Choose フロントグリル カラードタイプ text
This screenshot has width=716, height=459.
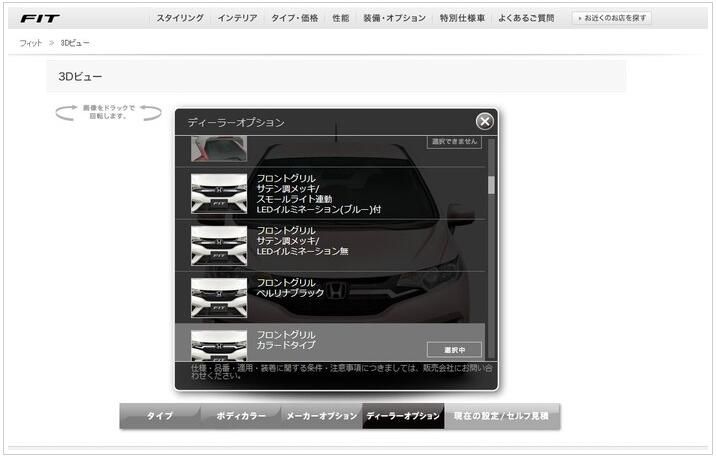286,340
